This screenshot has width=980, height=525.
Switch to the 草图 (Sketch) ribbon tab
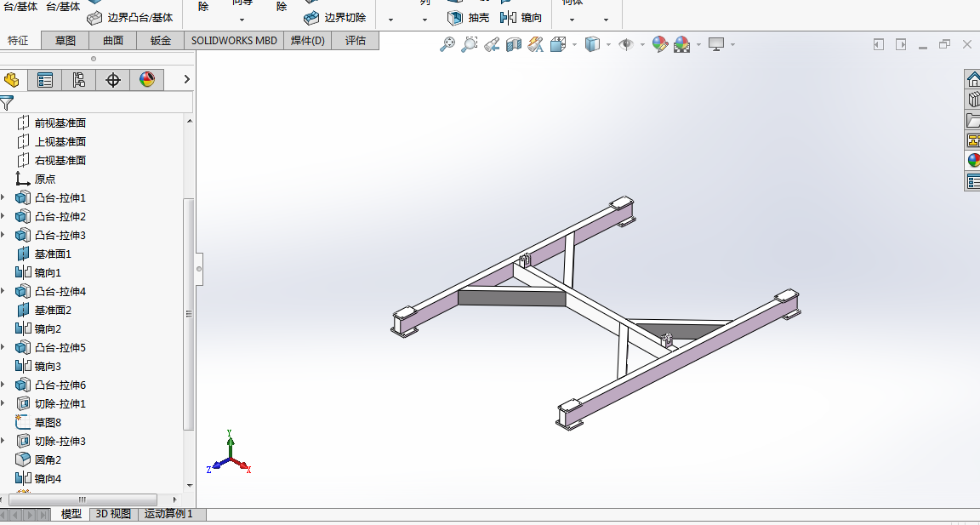[x=65, y=41]
